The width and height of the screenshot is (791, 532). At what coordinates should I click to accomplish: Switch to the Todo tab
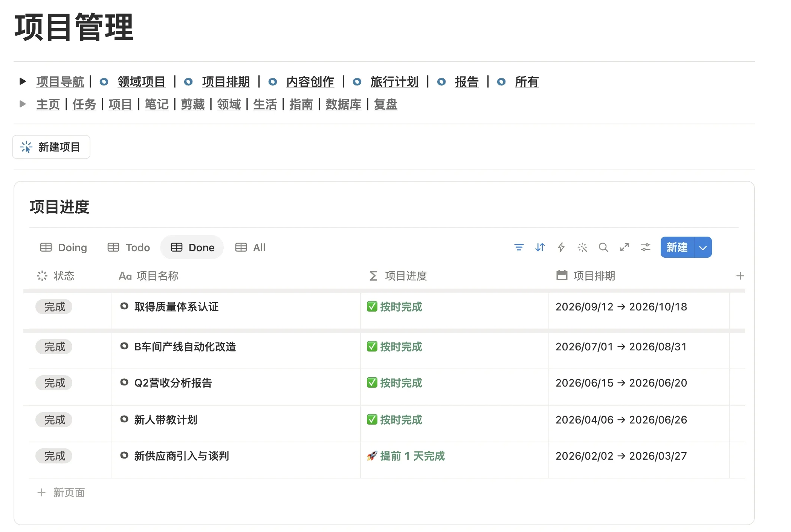point(129,247)
